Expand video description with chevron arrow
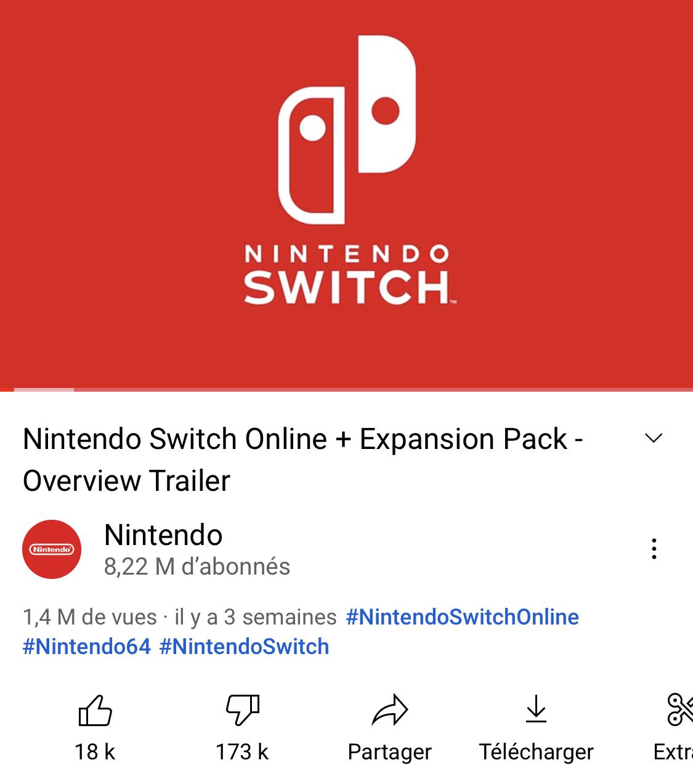Viewport: 693px width, 784px height. click(x=654, y=438)
